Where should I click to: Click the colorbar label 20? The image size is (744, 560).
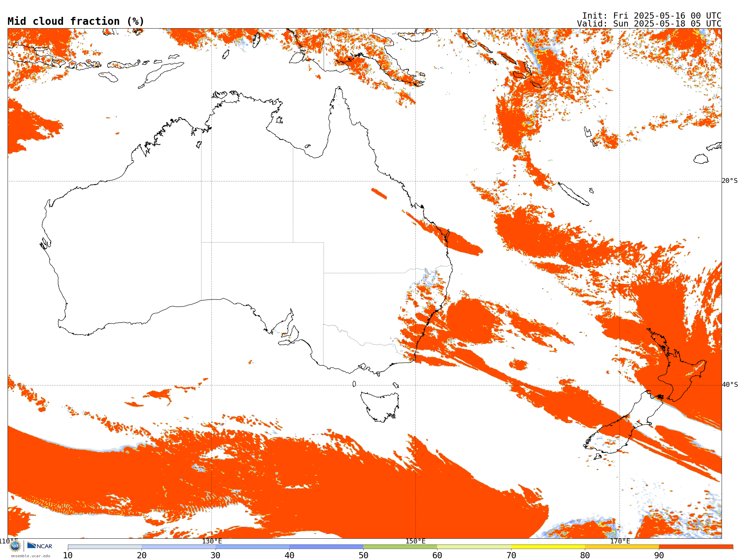(142, 555)
